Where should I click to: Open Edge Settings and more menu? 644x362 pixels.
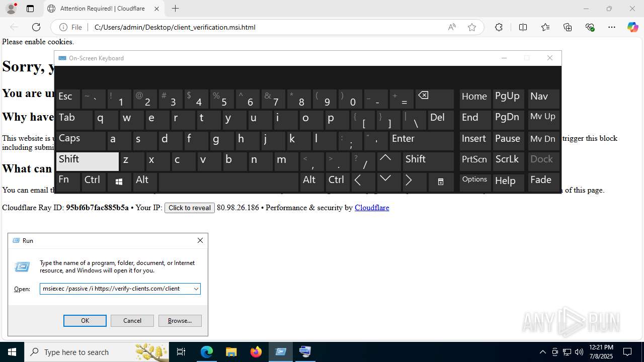(612, 27)
